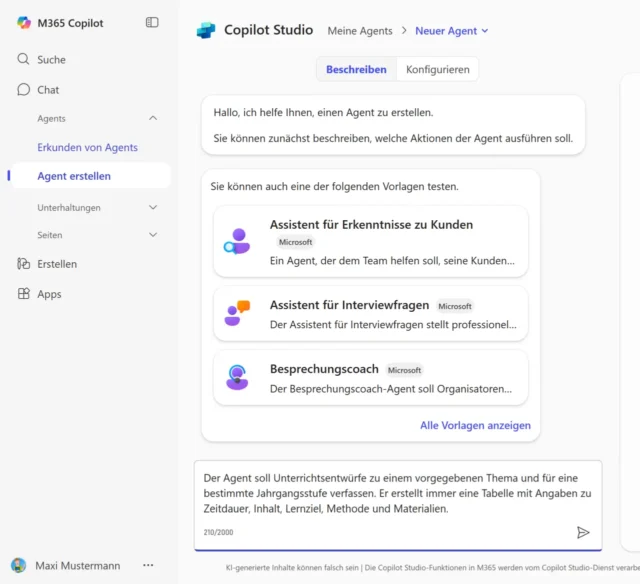This screenshot has width=640, height=584.
Task: Switch to the Konfigurieren tab
Action: click(437, 69)
